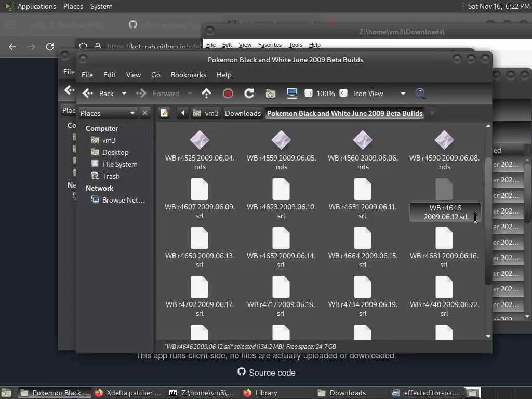Image resolution: width=532 pixels, height=399 pixels.
Task: Select the WB r4652 2009.06.14.srl file icon
Action: click(x=281, y=238)
